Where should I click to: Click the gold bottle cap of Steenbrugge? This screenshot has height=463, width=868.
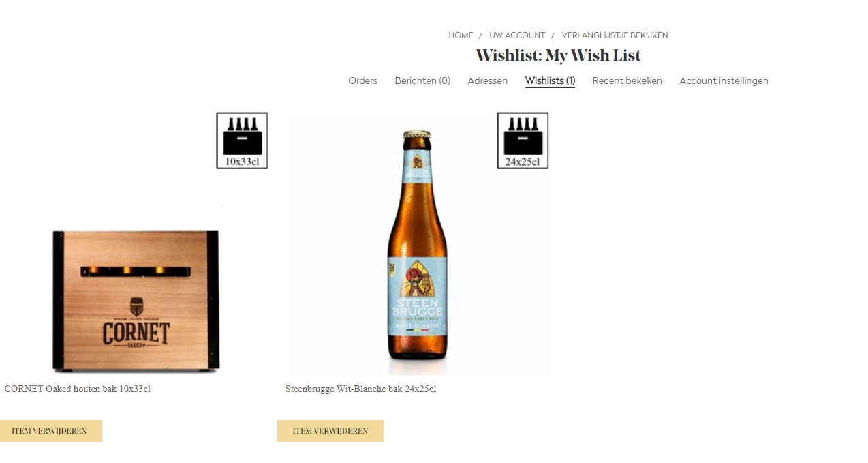pos(417,134)
